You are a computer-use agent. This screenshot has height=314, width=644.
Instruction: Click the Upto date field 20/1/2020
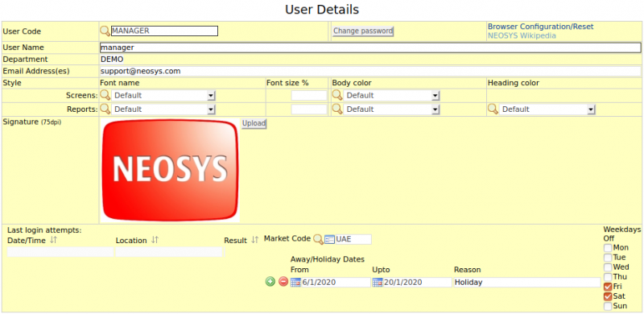pos(418,283)
